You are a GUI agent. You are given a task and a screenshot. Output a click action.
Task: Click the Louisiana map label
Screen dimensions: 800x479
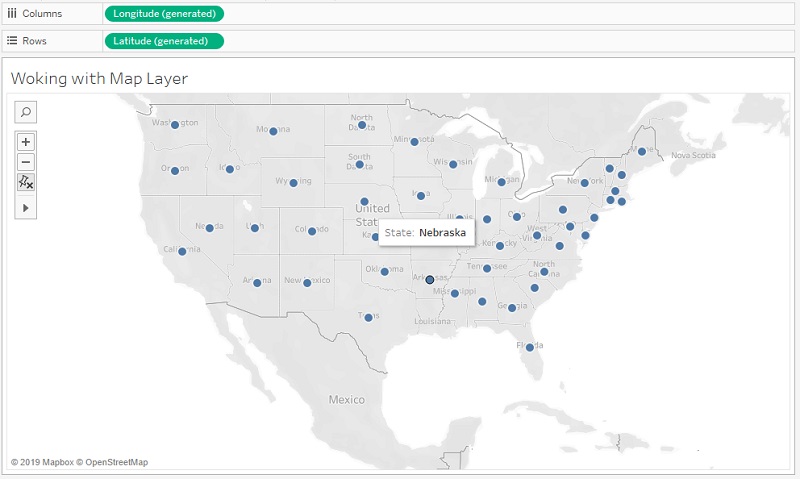tap(433, 321)
